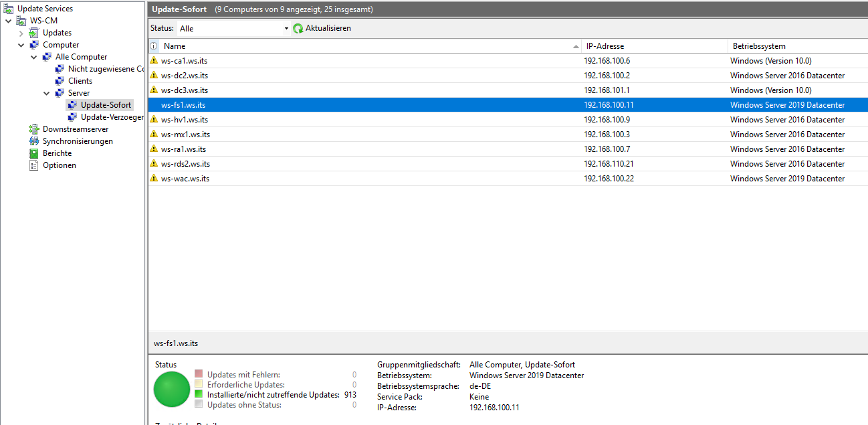
Task: Click the green Installierte Updates swatch
Action: [x=199, y=394]
